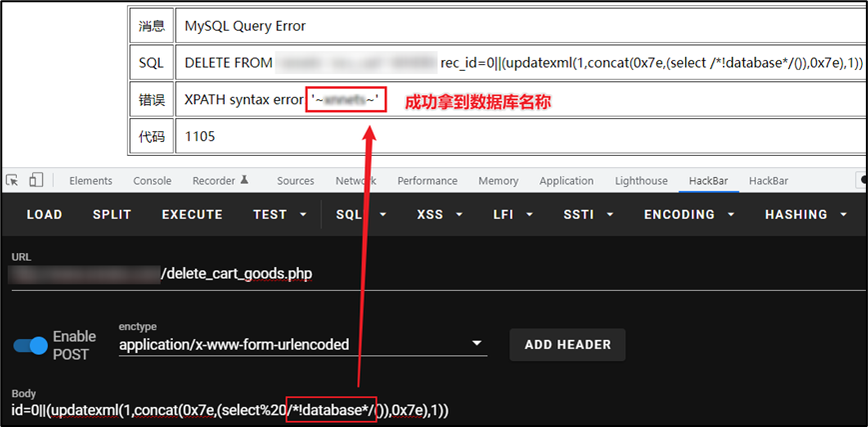This screenshot has width=868, height=427.
Task: Open the ENCODING dropdown menu
Action: [x=688, y=215]
